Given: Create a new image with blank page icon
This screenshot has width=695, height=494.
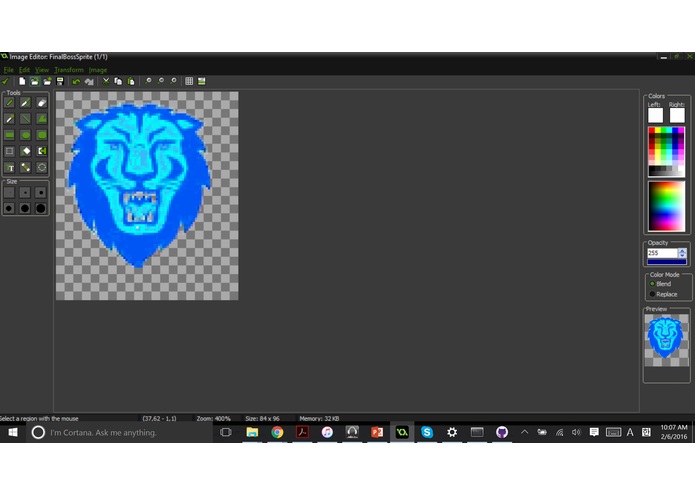Looking at the screenshot, I should (x=22, y=82).
